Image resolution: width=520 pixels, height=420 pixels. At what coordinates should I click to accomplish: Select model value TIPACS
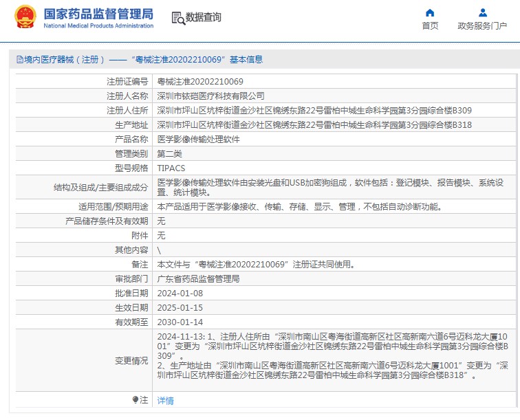tap(171, 168)
